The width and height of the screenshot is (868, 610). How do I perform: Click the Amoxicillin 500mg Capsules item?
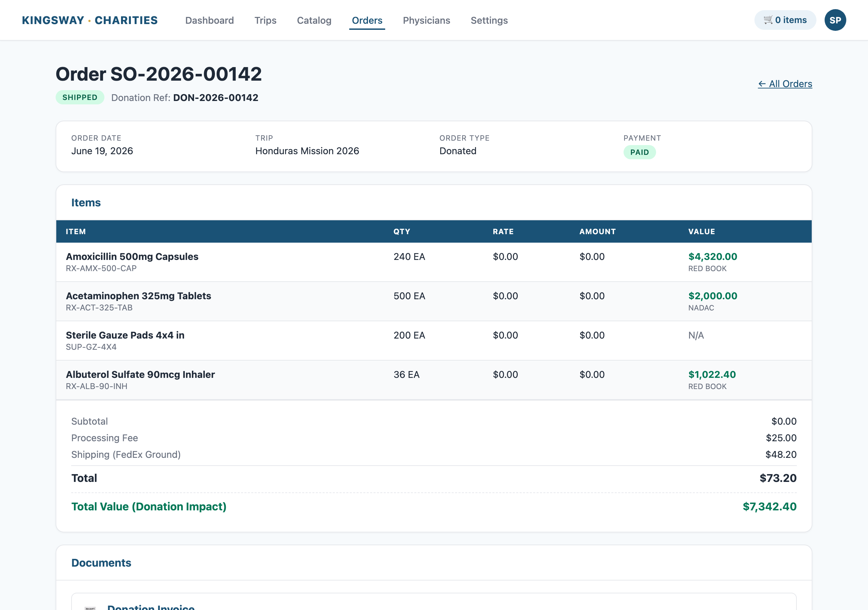point(132,257)
